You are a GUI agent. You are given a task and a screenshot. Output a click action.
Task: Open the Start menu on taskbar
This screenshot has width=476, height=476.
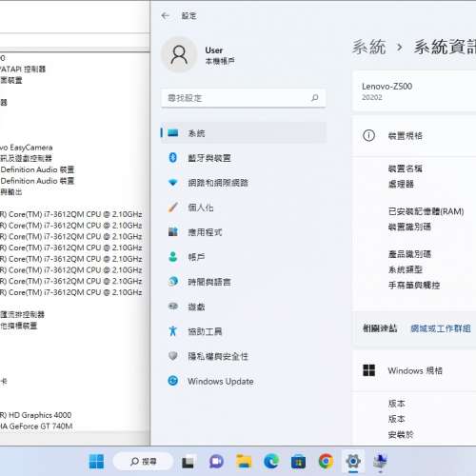(96, 461)
